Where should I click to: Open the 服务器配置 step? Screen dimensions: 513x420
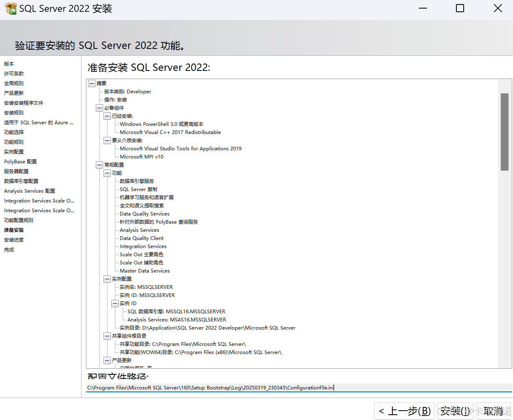(x=17, y=171)
